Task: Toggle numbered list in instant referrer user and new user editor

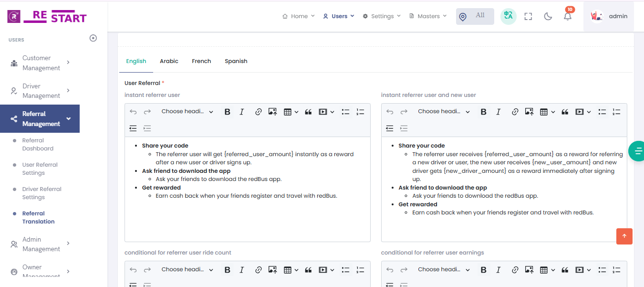Action: [616, 112]
